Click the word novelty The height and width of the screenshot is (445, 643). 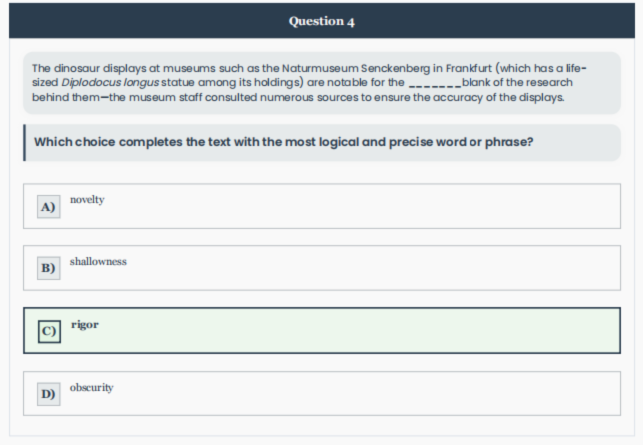pos(87,200)
